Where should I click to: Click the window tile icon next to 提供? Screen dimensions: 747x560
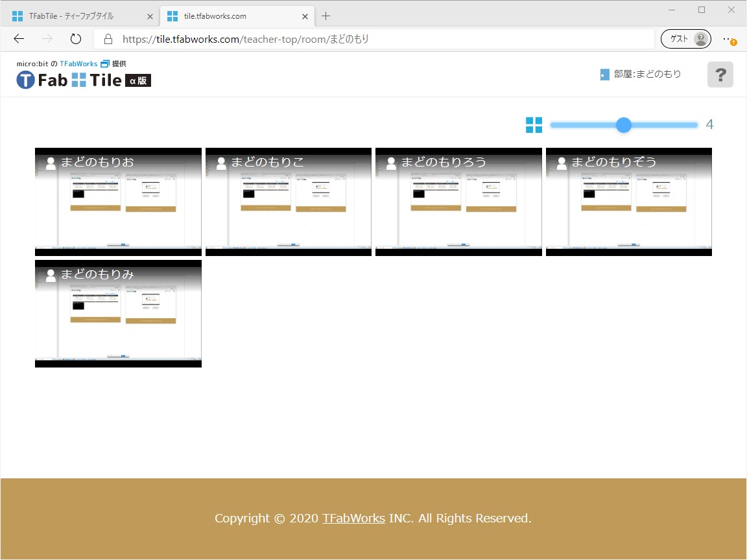pyautogui.click(x=105, y=64)
